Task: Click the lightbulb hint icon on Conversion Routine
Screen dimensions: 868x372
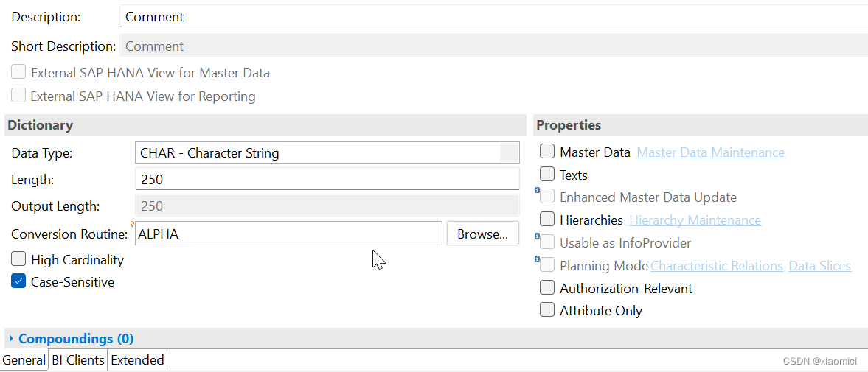Action: click(x=132, y=224)
